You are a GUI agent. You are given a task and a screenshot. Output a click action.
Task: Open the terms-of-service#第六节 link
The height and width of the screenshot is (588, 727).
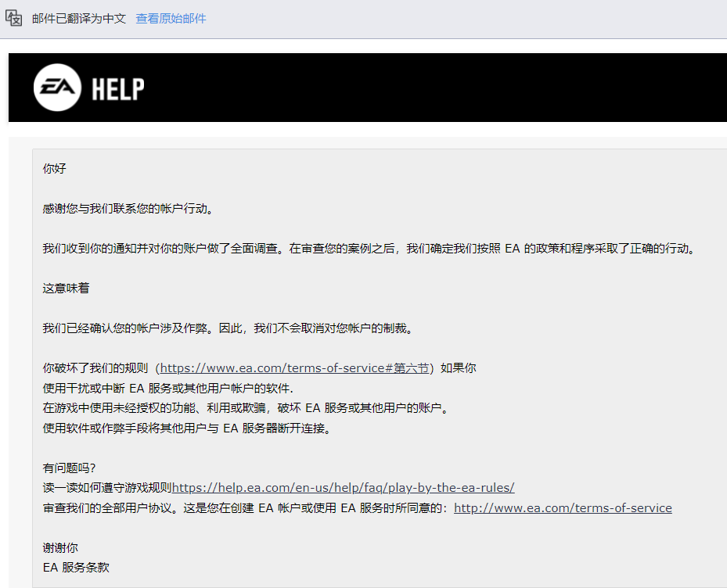[294, 368]
